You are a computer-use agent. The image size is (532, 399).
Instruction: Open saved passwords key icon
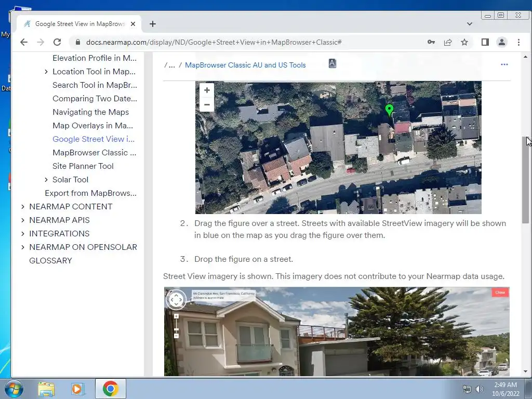coord(431,42)
